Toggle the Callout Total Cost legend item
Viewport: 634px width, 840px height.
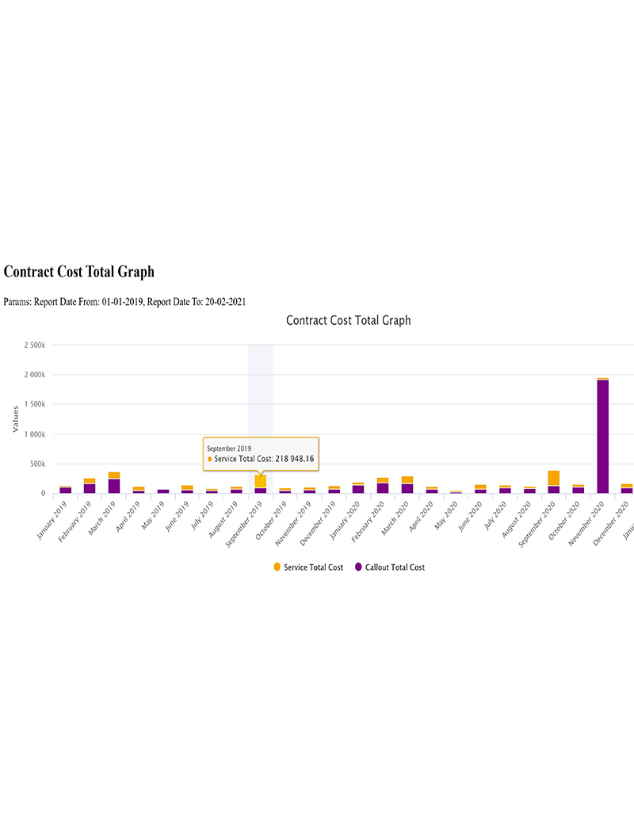[389, 567]
